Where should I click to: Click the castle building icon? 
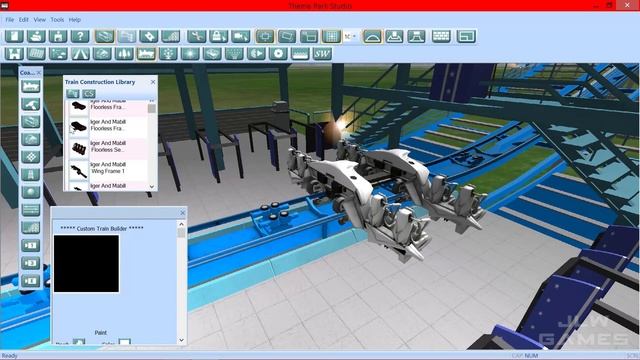click(14, 53)
